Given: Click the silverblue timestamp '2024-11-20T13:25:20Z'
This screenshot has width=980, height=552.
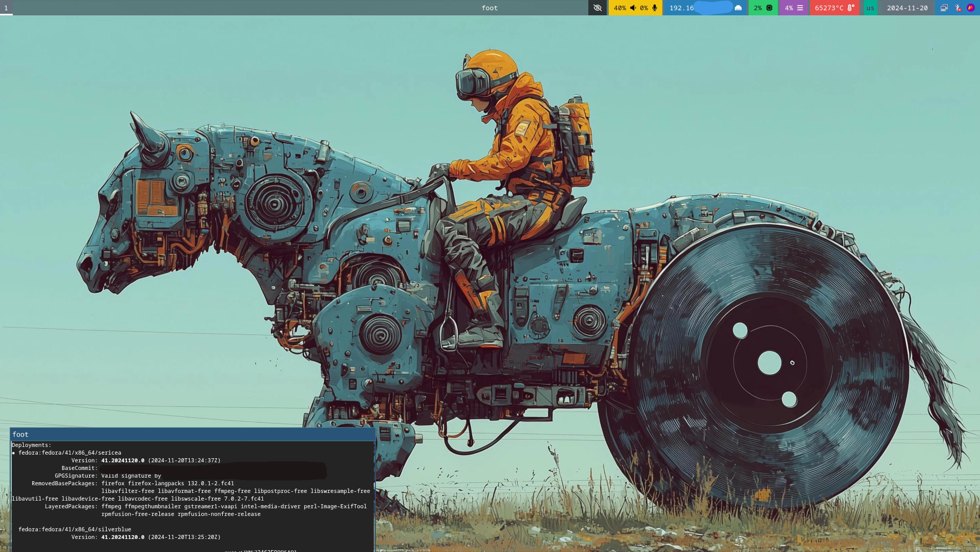Looking at the screenshot, I should 184,537.
